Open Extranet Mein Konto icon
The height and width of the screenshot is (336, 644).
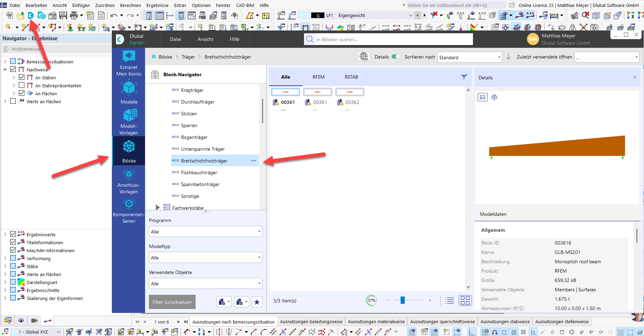[x=129, y=62]
